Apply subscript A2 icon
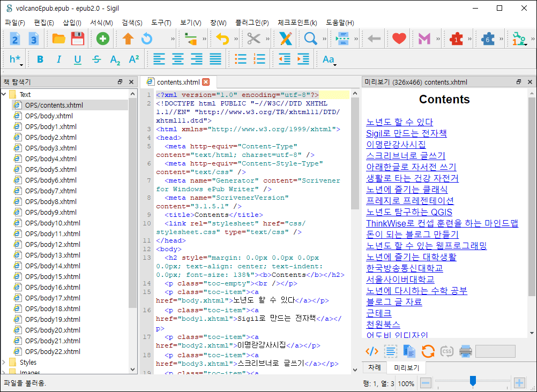 (115, 59)
